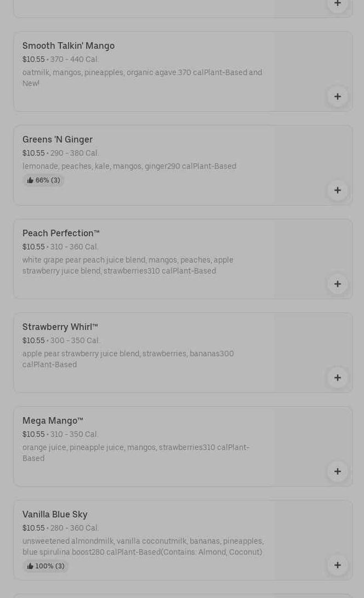Tap the plus icon for Vanilla Blue Sky
The width and height of the screenshot is (364, 598).
click(x=337, y=565)
